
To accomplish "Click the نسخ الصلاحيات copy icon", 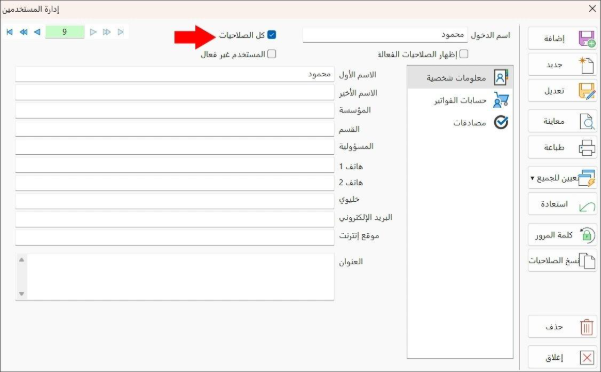I will point(587,261).
